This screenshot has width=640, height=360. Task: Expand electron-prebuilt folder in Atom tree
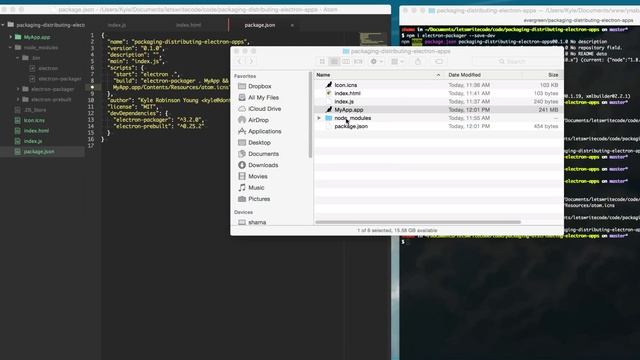point(18,100)
